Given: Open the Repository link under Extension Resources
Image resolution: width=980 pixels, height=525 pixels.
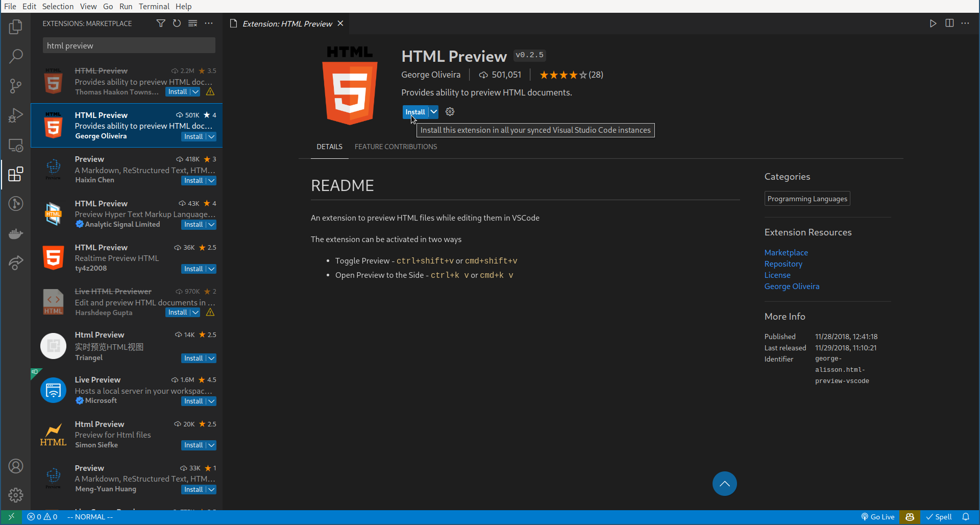Looking at the screenshot, I should [x=783, y=264].
